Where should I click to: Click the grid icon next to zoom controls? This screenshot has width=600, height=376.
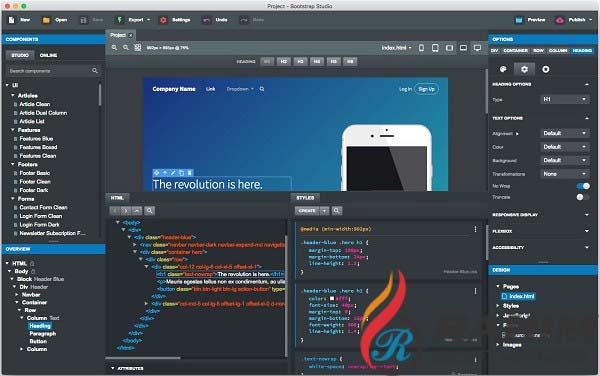(x=138, y=47)
